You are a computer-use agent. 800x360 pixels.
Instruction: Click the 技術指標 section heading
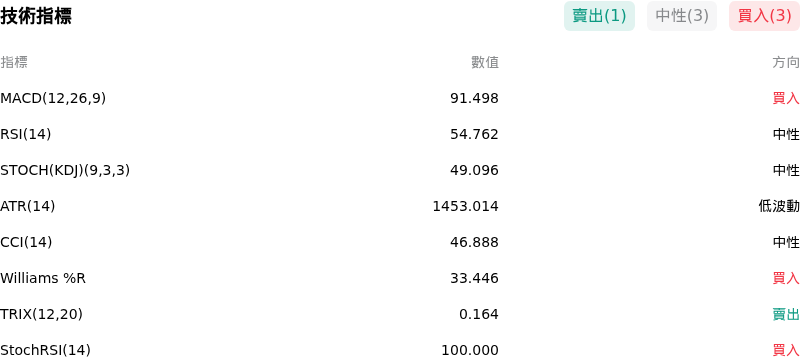(x=36, y=16)
